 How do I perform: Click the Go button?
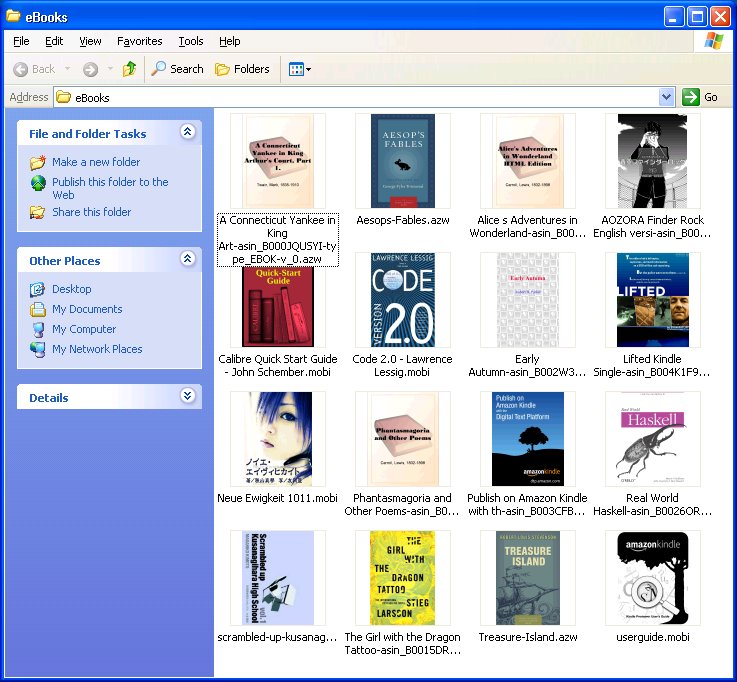pos(700,97)
